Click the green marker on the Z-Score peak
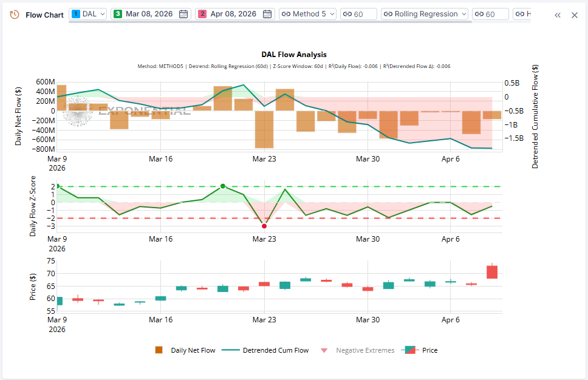Screen dimensions: 588x380 coord(222,186)
